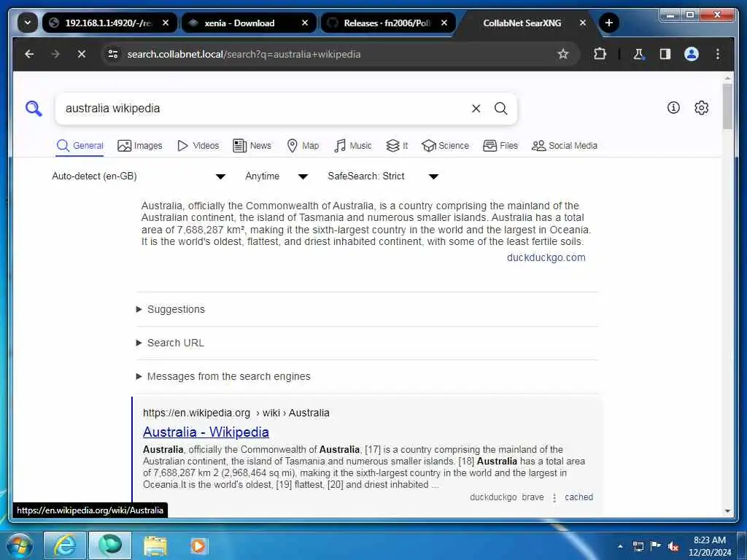Click the en.wikipedia.org result URL
This screenshot has width=747, height=560.
(236, 413)
